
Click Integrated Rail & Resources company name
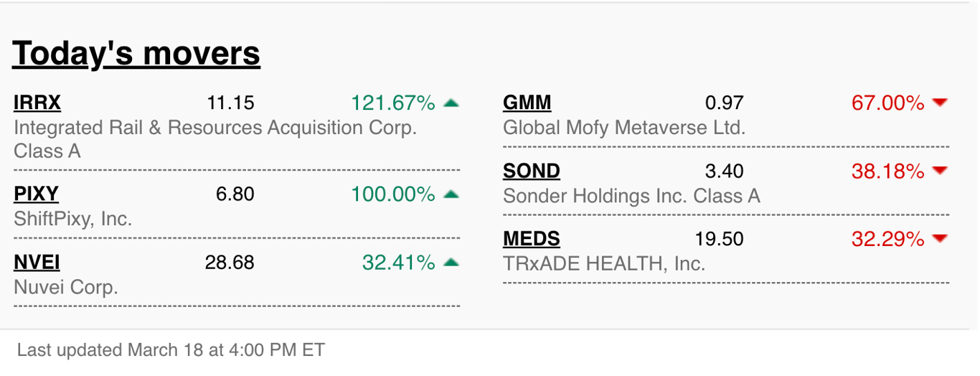[215, 139]
